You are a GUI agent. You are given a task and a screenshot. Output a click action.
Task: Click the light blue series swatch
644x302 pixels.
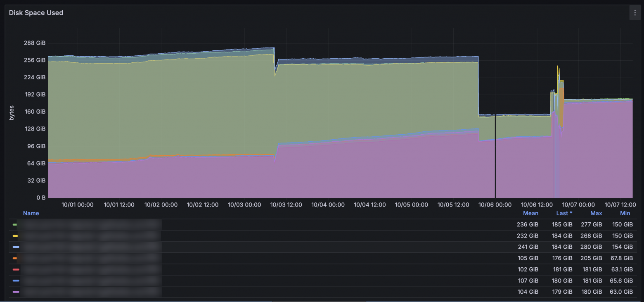tap(16, 247)
